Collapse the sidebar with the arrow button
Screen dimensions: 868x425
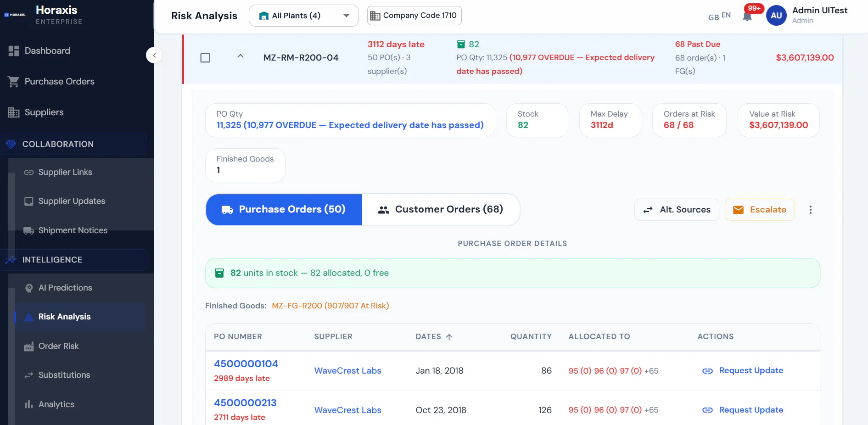[154, 55]
